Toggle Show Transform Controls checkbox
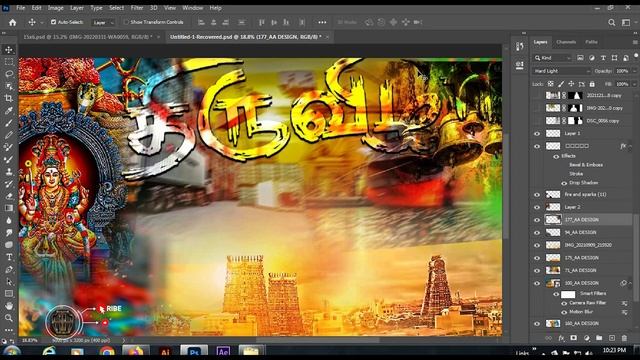This screenshot has width=640, height=360. tap(126, 22)
